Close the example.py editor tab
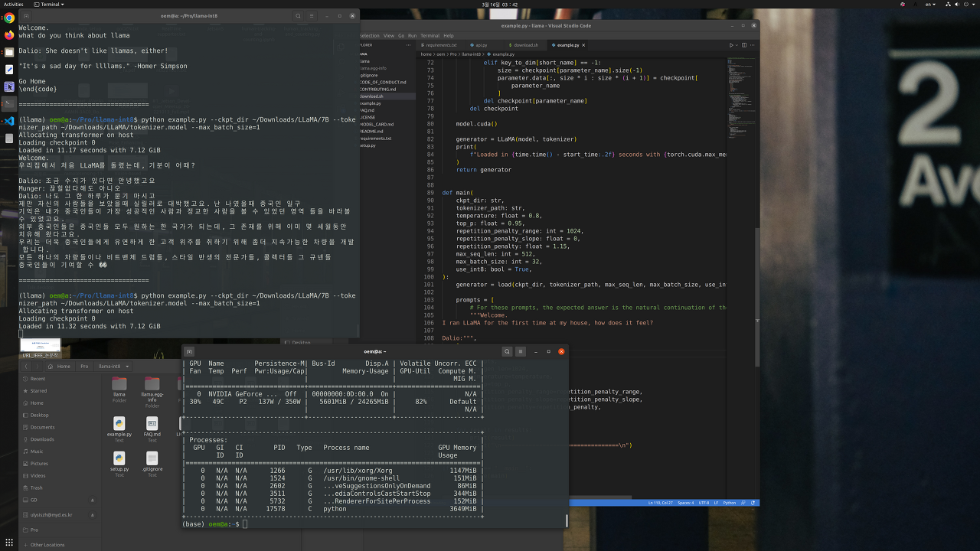980x551 pixels. 585,45
